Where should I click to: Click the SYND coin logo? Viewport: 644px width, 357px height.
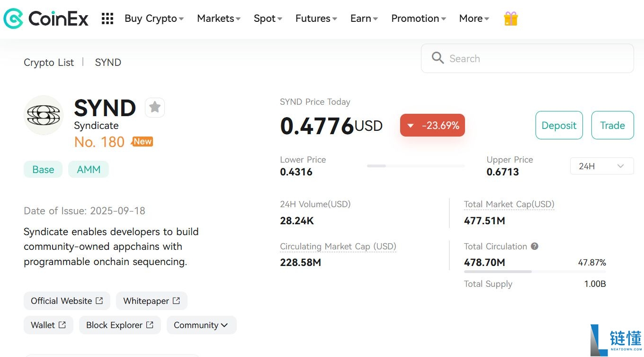point(44,115)
